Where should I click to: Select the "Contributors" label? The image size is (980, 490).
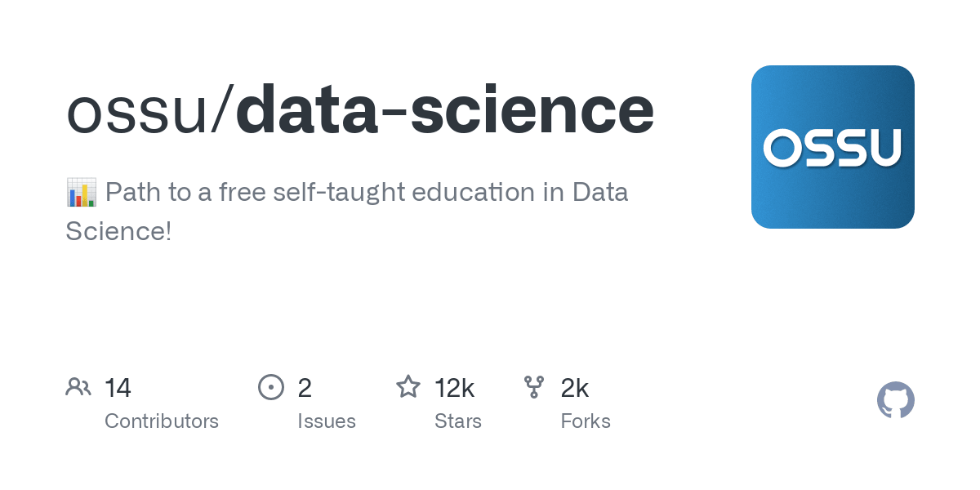[x=162, y=421]
